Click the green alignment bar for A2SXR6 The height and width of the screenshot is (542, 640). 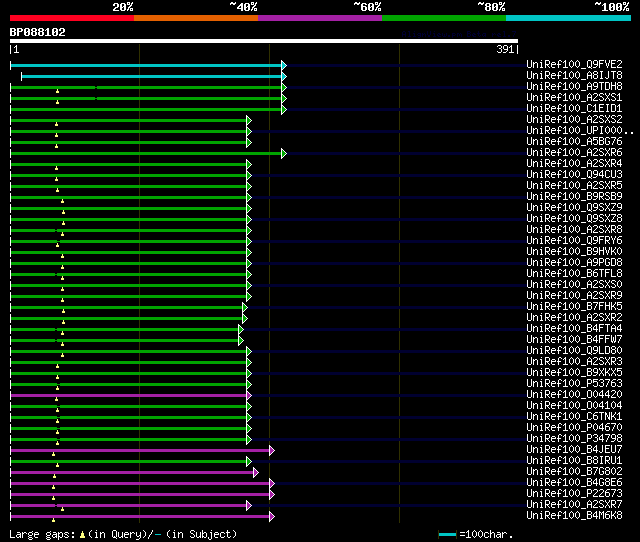point(146,153)
